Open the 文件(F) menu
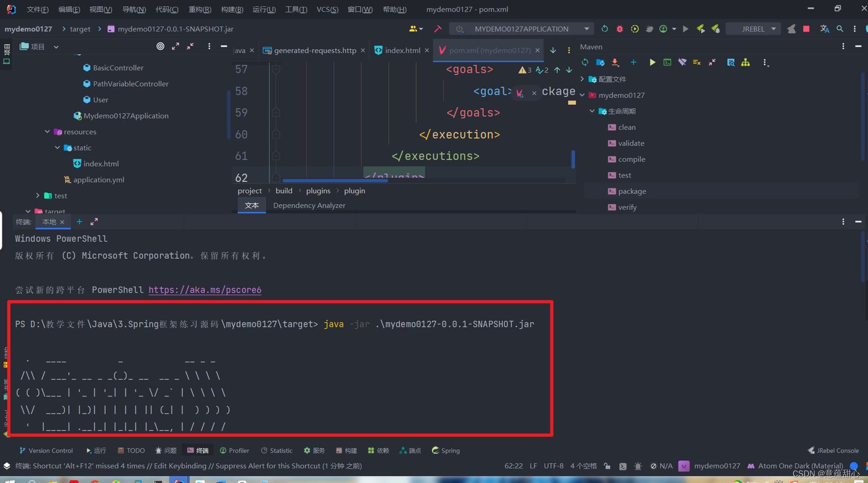This screenshot has height=483, width=868. pyautogui.click(x=37, y=9)
